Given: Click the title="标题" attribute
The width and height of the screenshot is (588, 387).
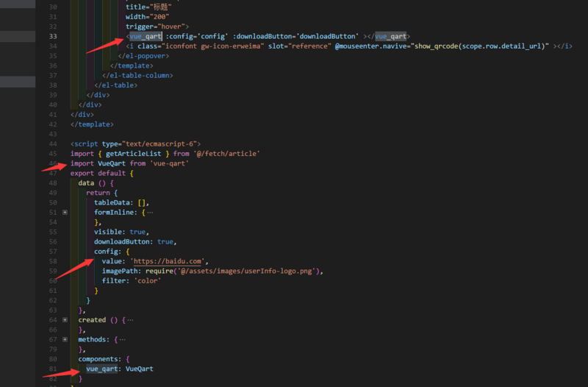Looking at the screenshot, I should click(x=148, y=7).
